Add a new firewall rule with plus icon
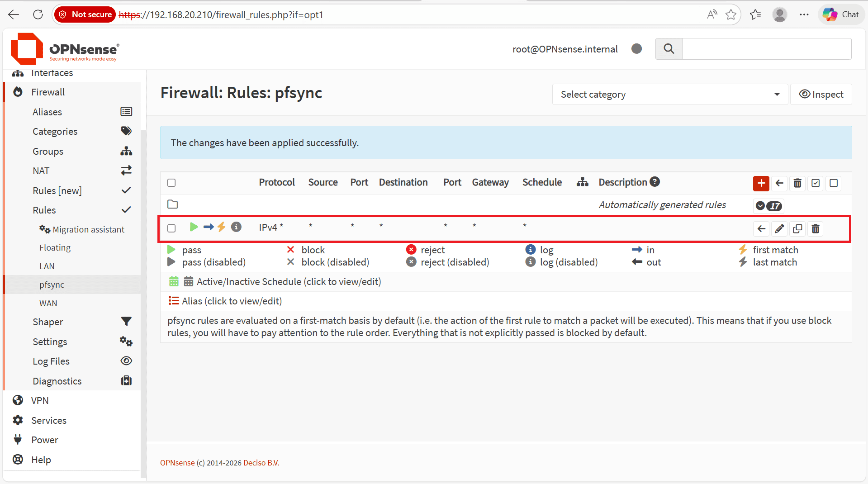Image resolution: width=868 pixels, height=484 pixels. click(x=761, y=183)
